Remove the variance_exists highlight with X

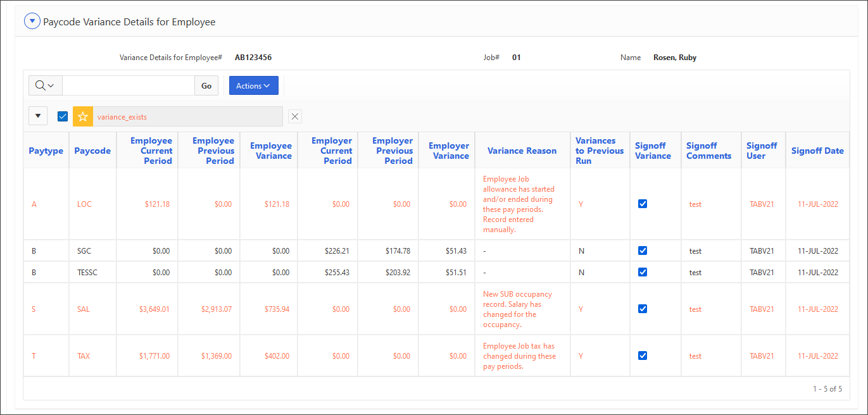click(295, 116)
